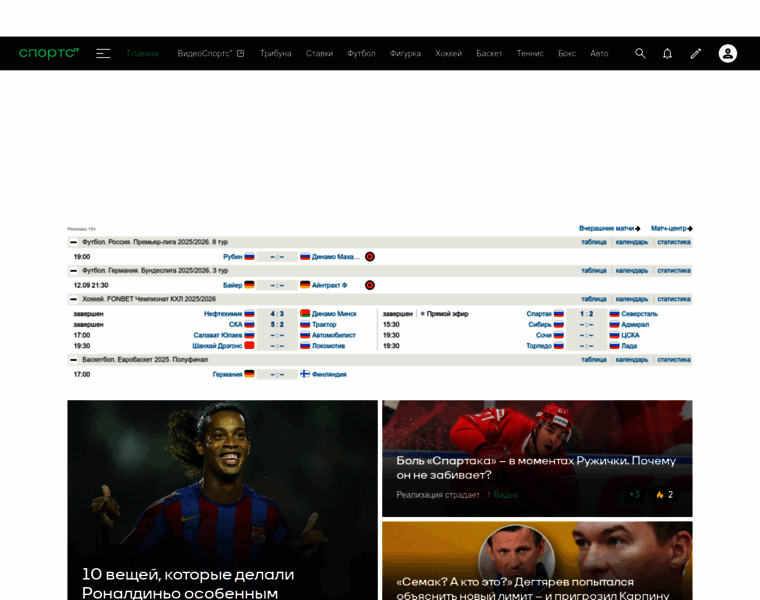Click the fire reactions counter on Spartak article
Viewport: 760px width, 600px height.
click(664, 494)
